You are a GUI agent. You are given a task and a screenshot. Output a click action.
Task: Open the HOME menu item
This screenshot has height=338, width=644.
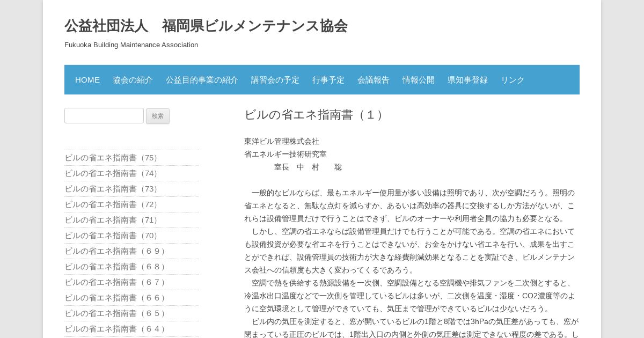pyautogui.click(x=87, y=80)
